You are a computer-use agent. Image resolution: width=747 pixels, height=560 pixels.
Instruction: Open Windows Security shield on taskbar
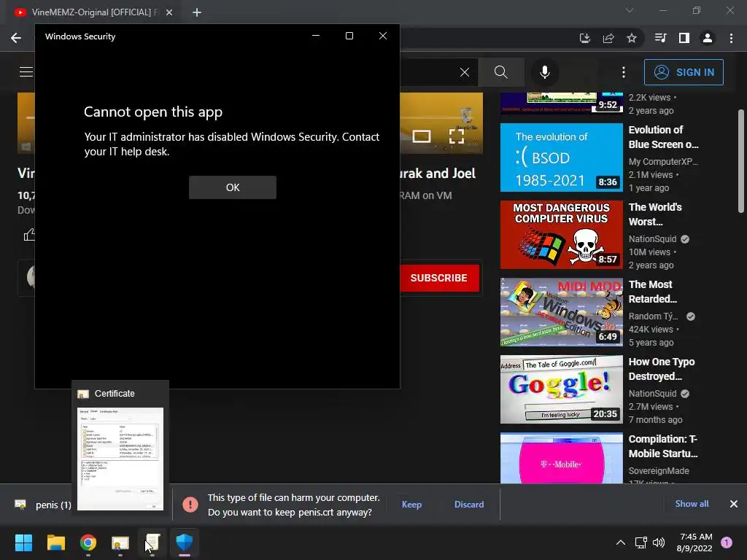pos(185,542)
